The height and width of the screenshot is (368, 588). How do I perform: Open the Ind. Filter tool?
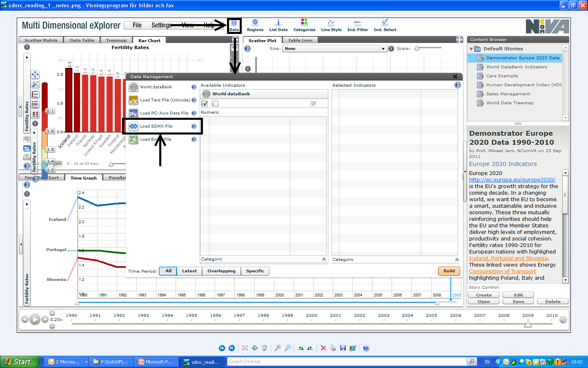pos(357,25)
